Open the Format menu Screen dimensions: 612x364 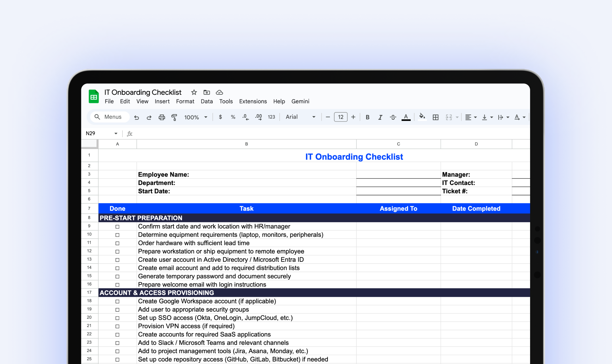[x=185, y=101]
